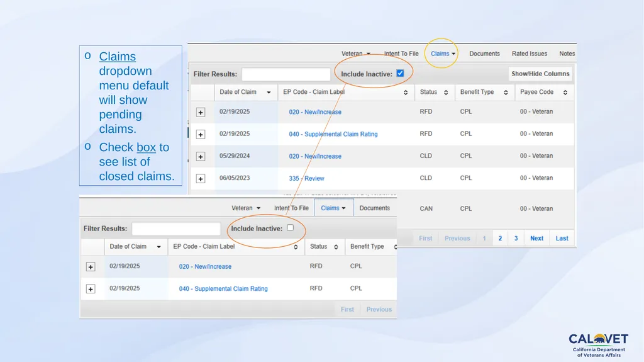Expand the 06/05/2023 Review claim row
The width and height of the screenshot is (644, 362).
201,179
